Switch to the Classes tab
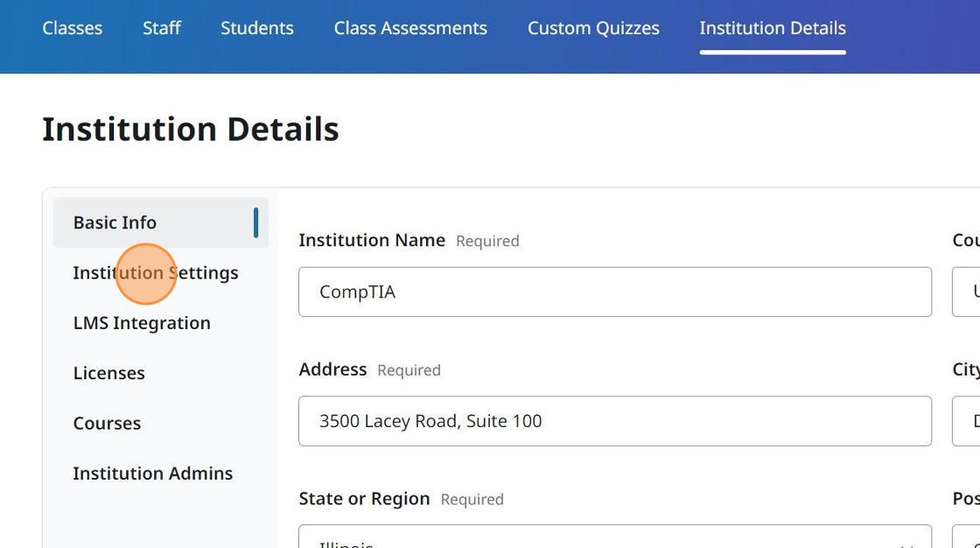The width and height of the screenshot is (980, 548). [72, 28]
